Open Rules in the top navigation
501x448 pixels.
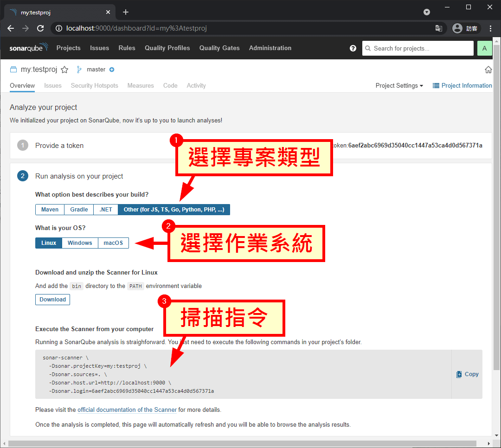coord(127,48)
